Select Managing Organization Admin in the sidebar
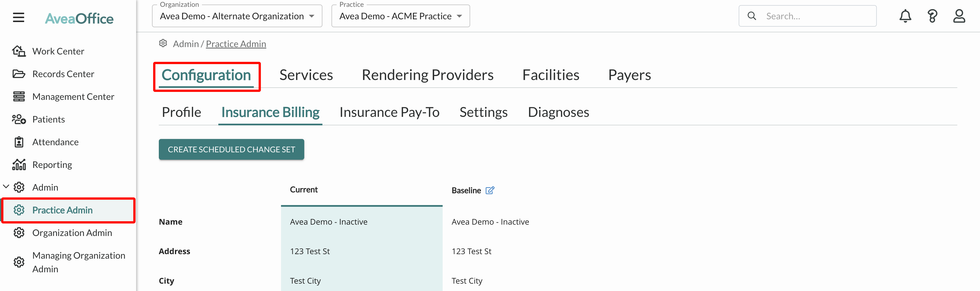The width and height of the screenshot is (980, 291). pyautogui.click(x=78, y=262)
